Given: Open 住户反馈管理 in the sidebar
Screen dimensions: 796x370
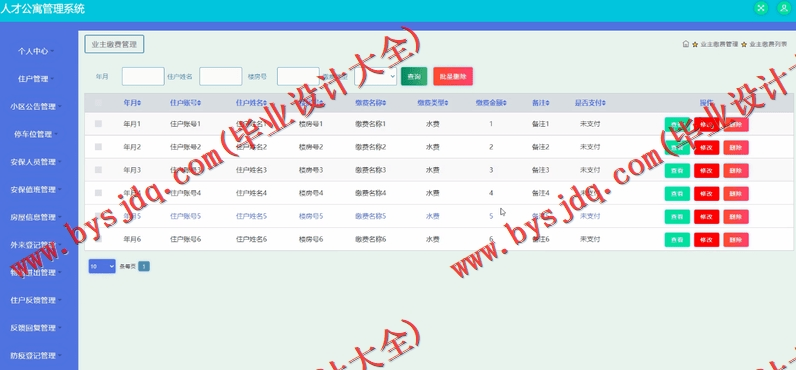Looking at the screenshot, I should 36,300.
